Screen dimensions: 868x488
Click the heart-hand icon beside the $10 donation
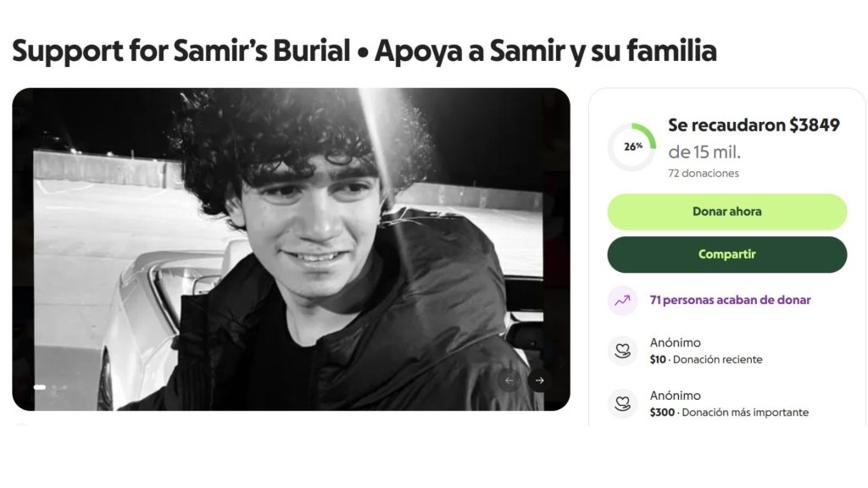[x=622, y=351]
